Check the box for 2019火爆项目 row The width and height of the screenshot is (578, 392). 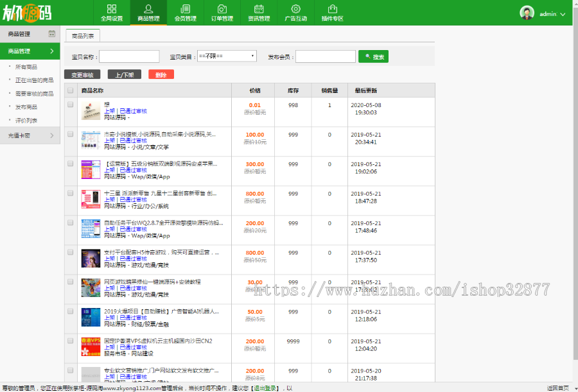coord(71,311)
